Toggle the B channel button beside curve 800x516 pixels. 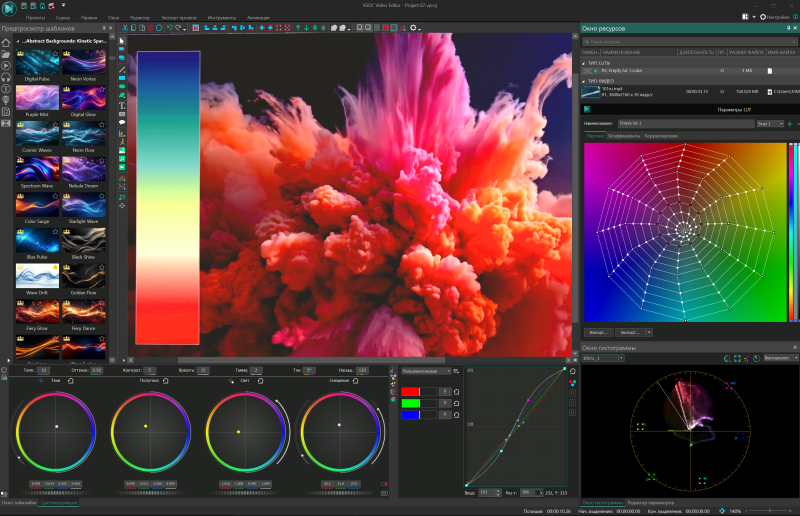(x=572, y=412)
